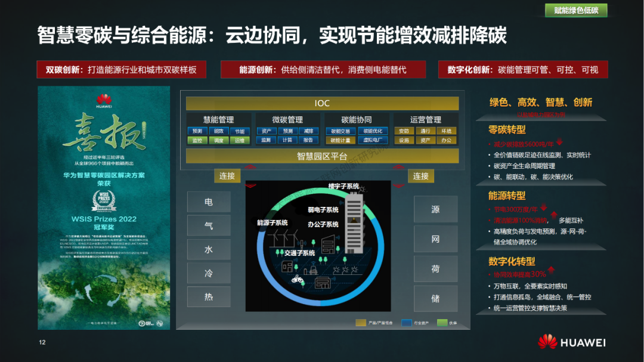Screen dimensions: 644x362
Task: Click the 连接 label above the 电 box
Action: click(x=227, y=176)
